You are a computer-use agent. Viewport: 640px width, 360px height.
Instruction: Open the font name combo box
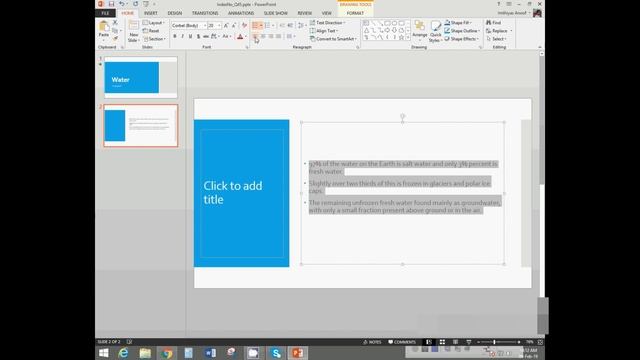pyautogui.click(x=189, y=25)
